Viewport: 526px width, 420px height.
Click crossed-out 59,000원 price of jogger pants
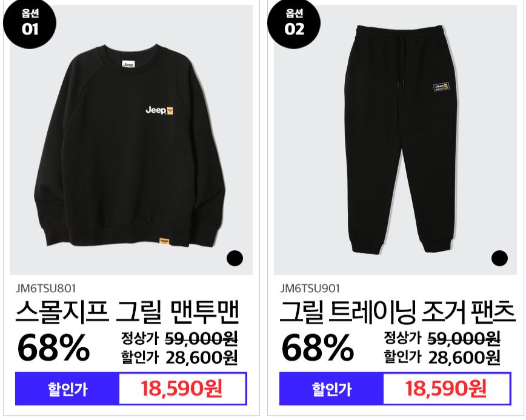(464, 338)
